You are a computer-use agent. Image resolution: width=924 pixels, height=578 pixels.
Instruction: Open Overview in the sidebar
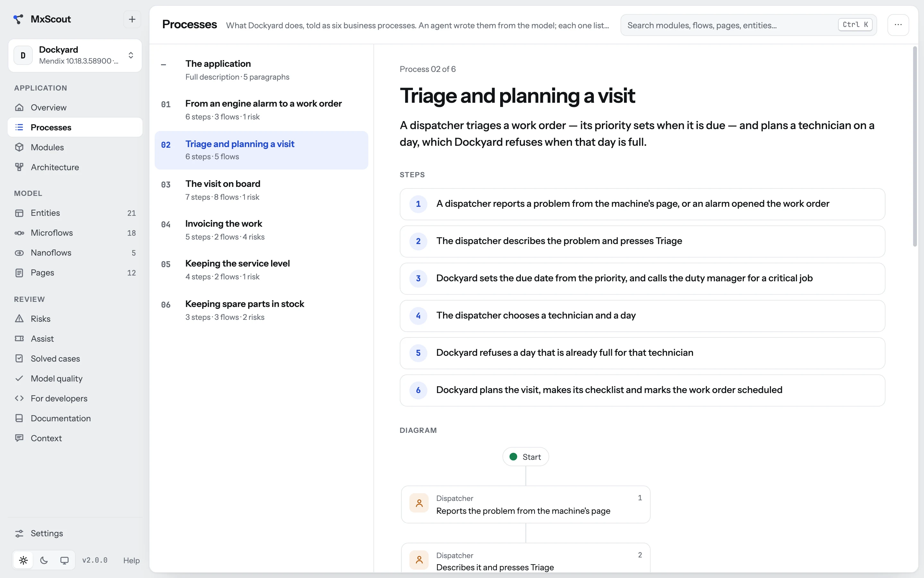pos(75,108)
